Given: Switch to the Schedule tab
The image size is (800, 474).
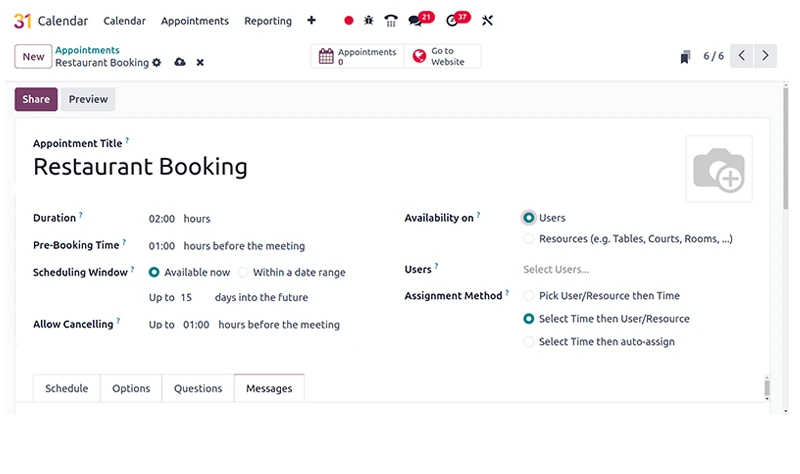Looking at the screenshot, I should coord(66,388).
